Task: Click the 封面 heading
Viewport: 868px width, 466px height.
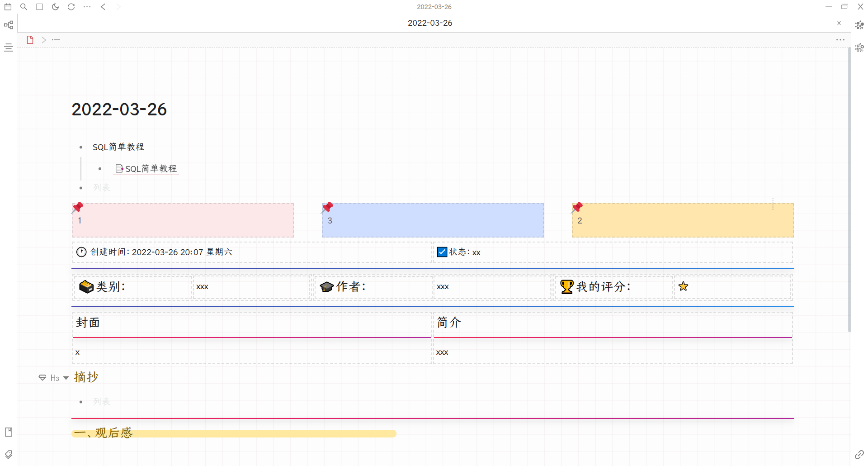Action: tap(88, 323)
